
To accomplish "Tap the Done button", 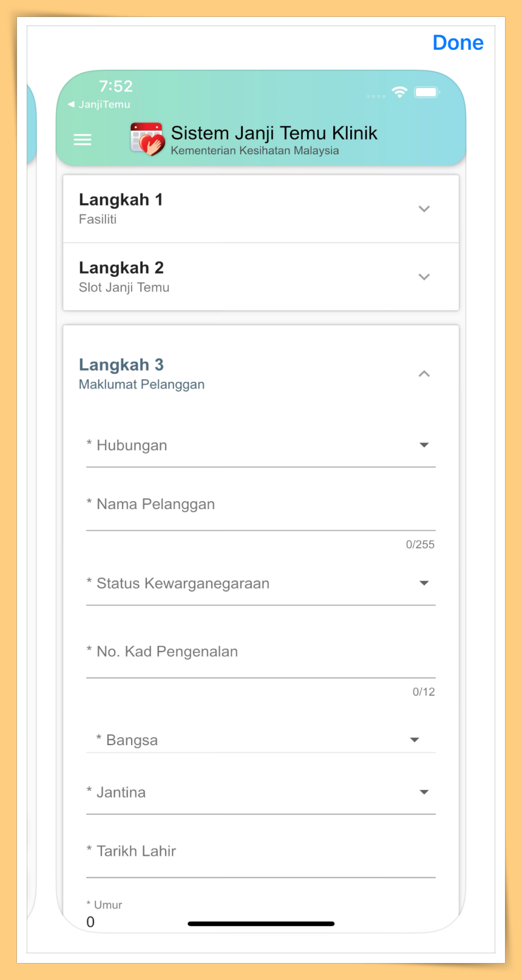I will tap(458, 43).
